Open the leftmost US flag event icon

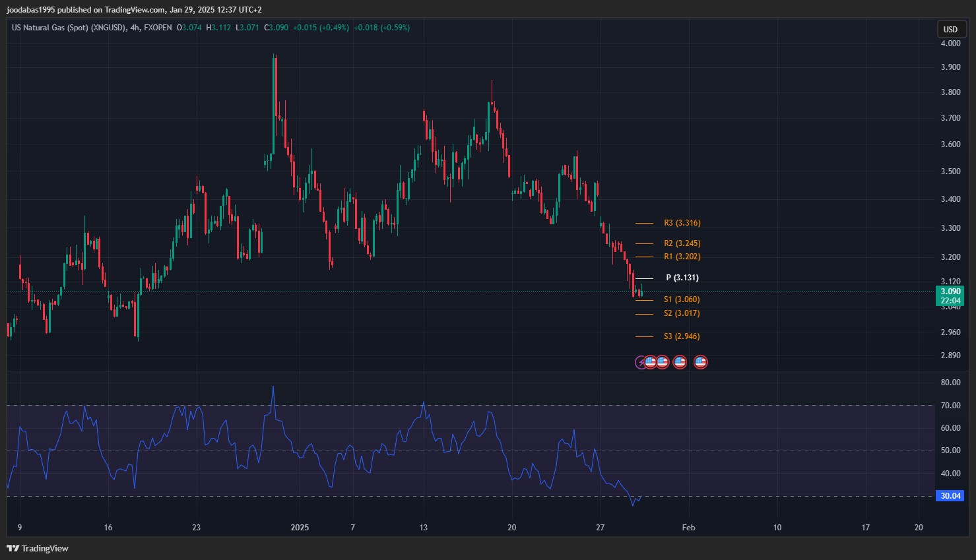[651, 362]
